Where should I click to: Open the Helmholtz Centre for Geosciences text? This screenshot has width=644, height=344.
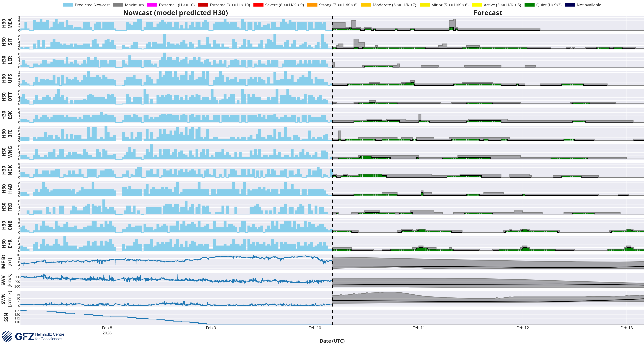pyautogui.click(x=49, y=336)
